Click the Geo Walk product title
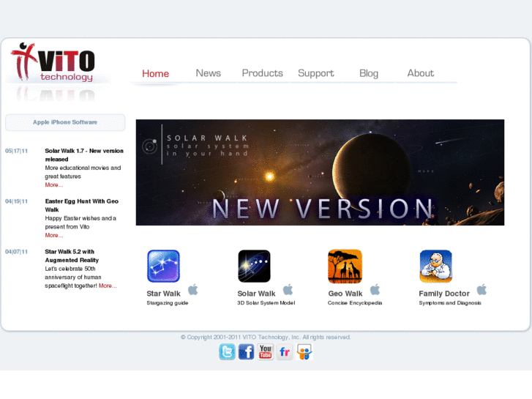Screen dimensions: 532x399 point(345,294)
